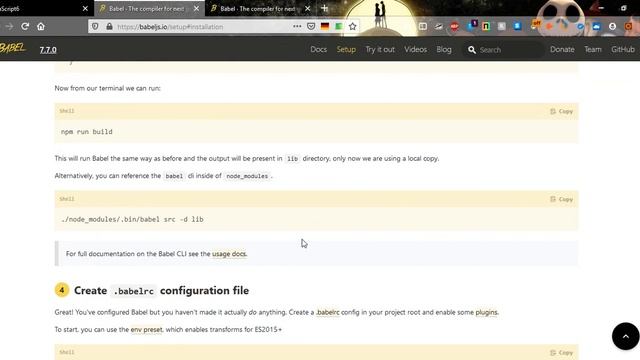The image size is (640, 360).
Task: Switch to the second Babel tab
Action: click(x=257, y=9)
